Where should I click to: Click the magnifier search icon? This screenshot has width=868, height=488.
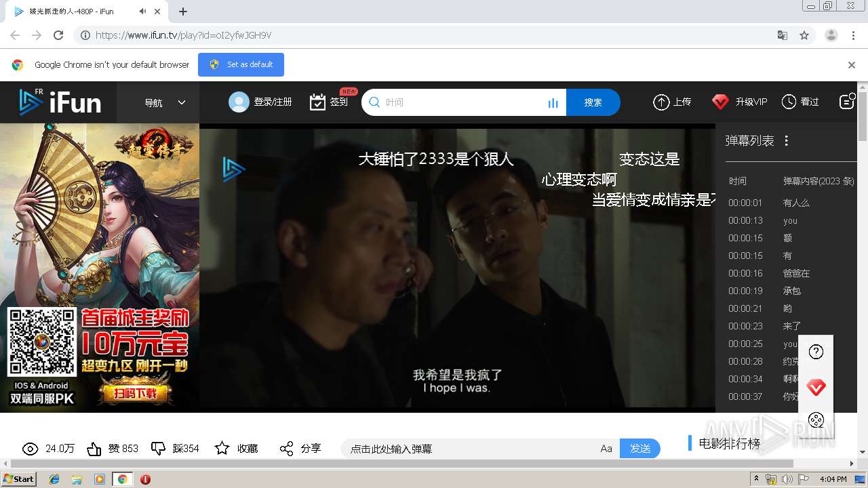pyautogui.click(x=374, y=102)
